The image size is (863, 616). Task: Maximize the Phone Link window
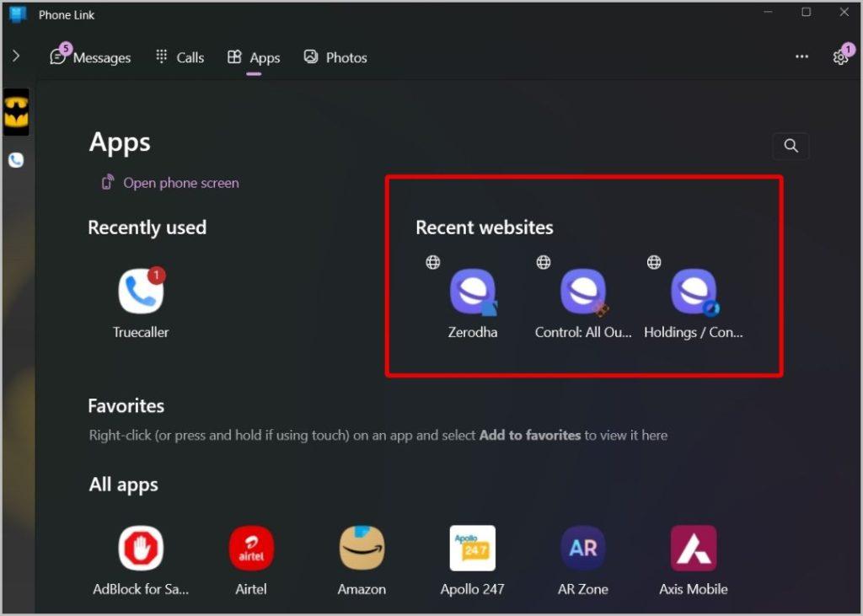pos(807,12)
